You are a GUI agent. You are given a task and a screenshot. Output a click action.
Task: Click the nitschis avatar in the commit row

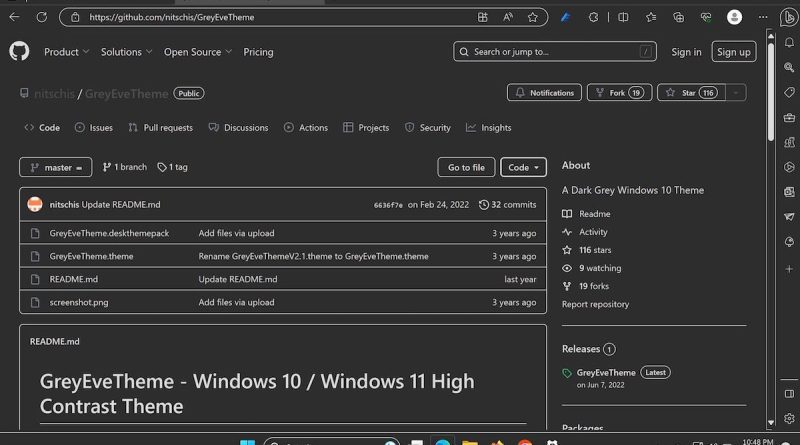(x=35, y=204)
